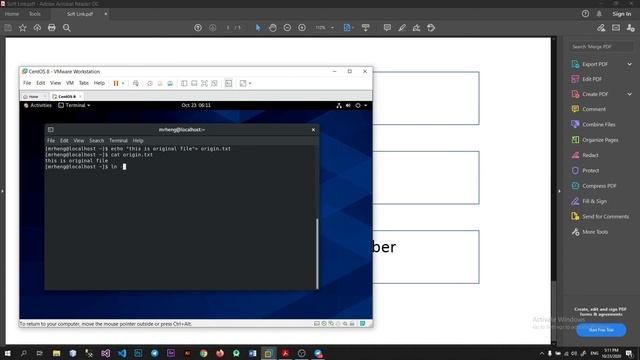Print the document from the Acrobat toolbar
The height and width of the screenshot is (360, 640).
[x=52, y=28]
